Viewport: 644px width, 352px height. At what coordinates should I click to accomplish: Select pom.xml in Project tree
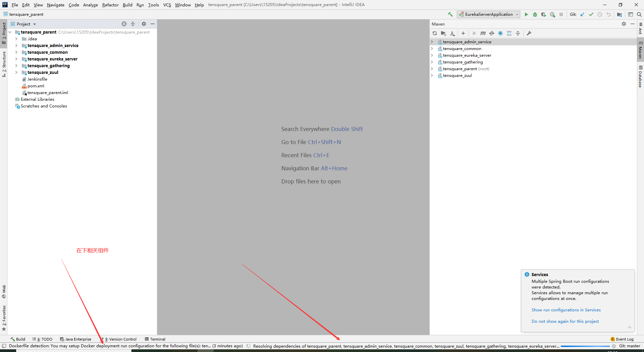coord(36,86)
